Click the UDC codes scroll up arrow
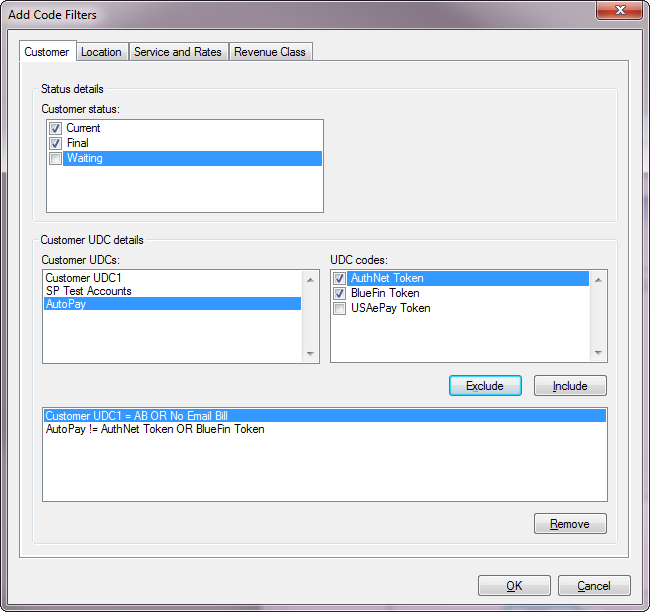This screenshot has width=650, height=612. point(598,280)
